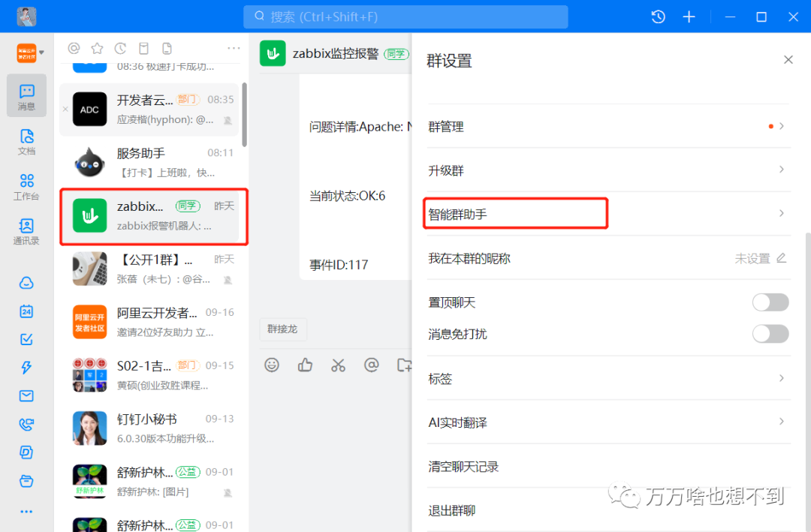Viewport: 811px width, 532px height.
Task: Expand the 群管理 row
Action: 609,126
